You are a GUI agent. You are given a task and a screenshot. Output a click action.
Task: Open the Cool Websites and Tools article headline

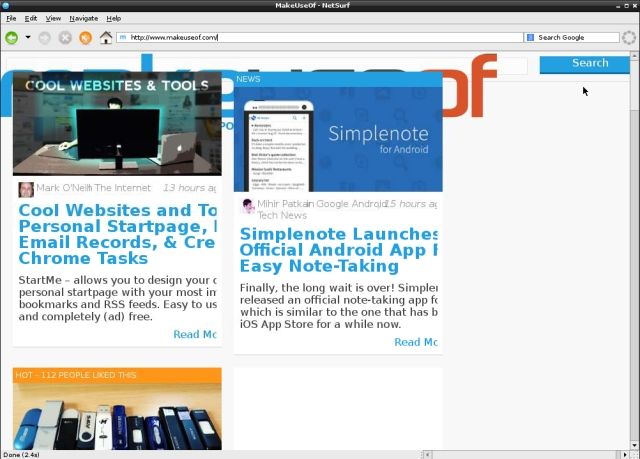[118, 234]
